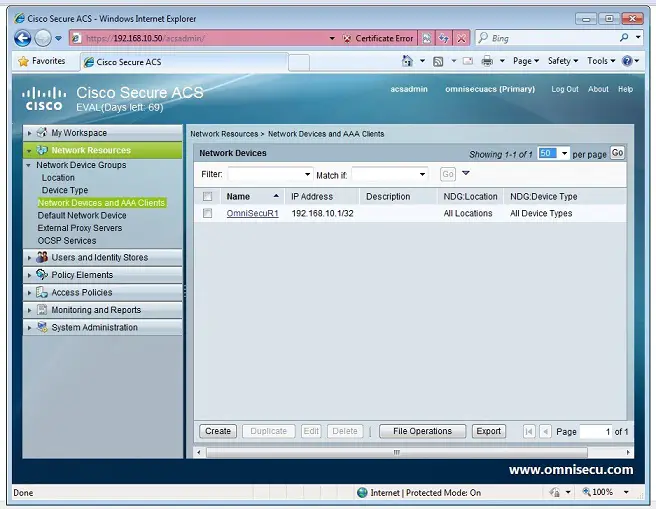Open the About link

[x=598, y=89]
